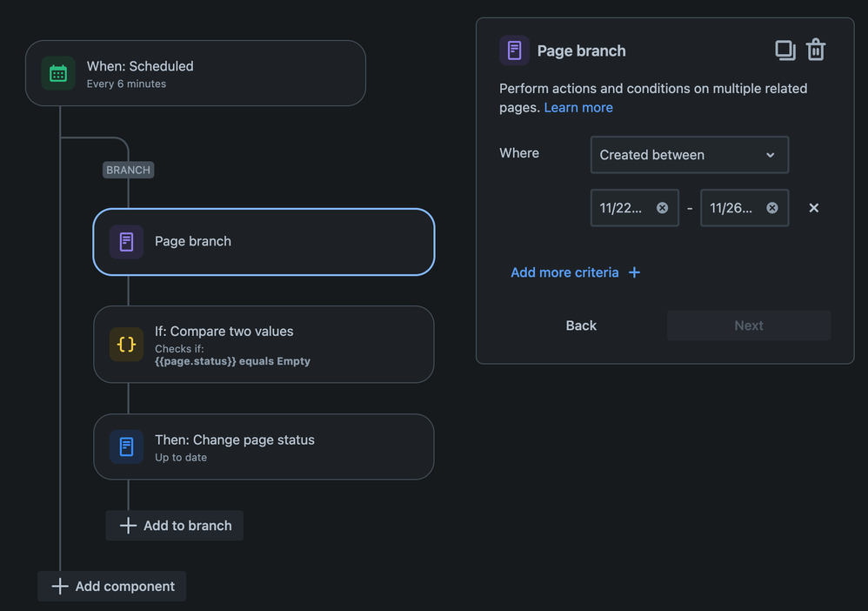The height and width of the screenshot is (611, 868).
Task: Click the Next button
Action: coord(748,326)
